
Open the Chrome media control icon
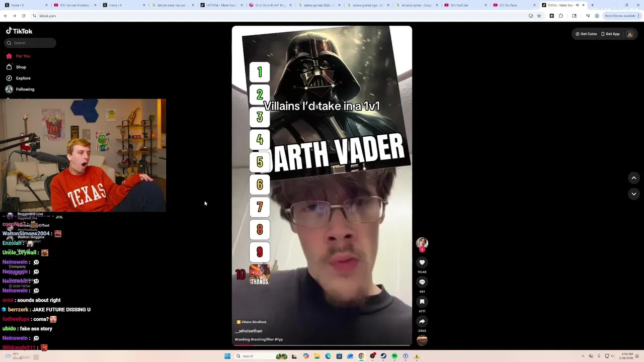pyautogui.click(x=588, y=16)
